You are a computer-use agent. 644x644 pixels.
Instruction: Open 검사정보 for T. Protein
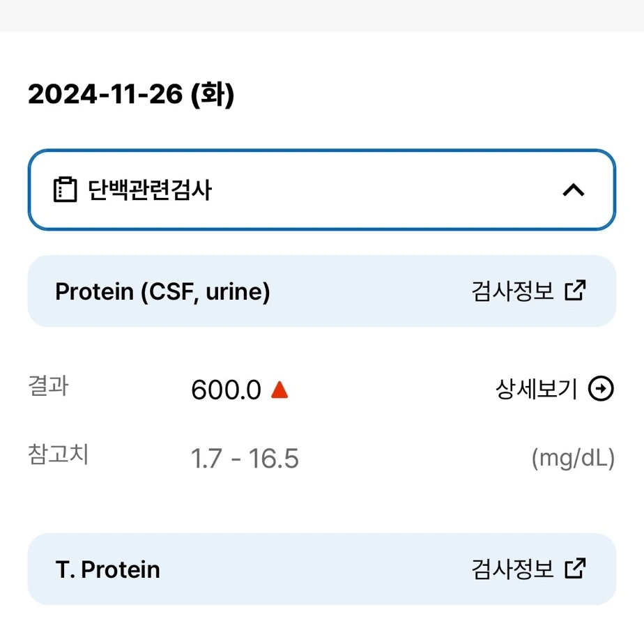click(528, 569)
